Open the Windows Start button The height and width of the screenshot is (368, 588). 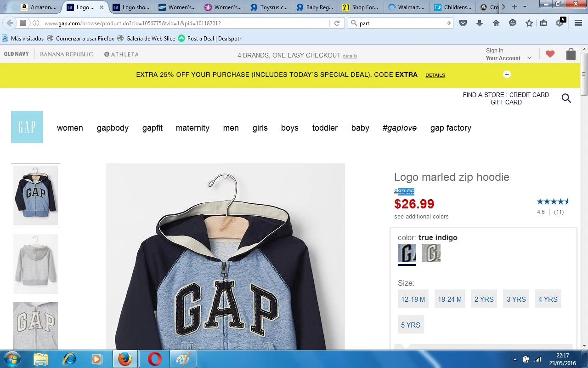pyautogui.click(x=11, y=359)
